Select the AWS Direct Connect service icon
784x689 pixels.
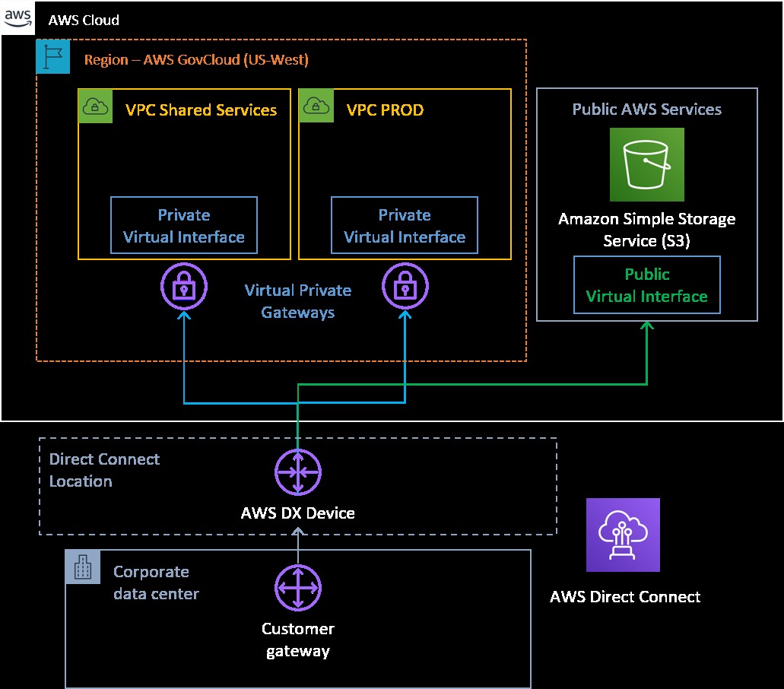622,534
